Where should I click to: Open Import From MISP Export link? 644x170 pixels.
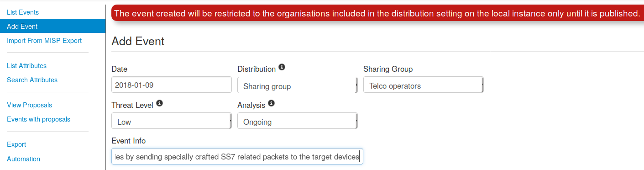(x=44, y=41)
